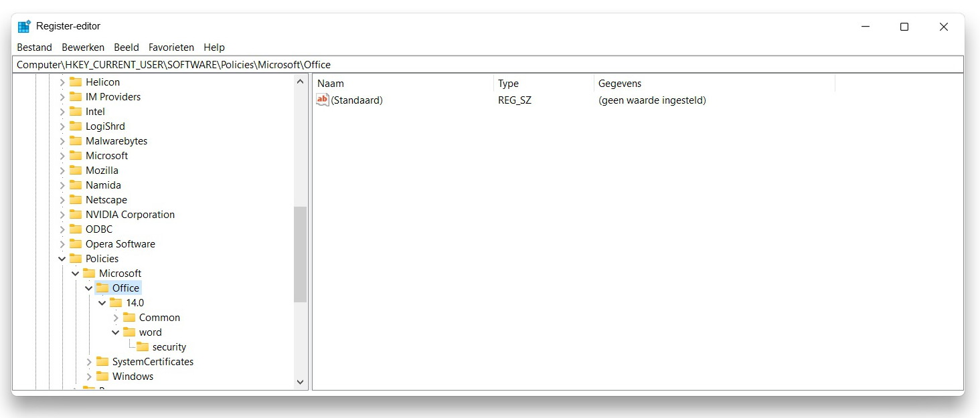Select the LogiShrd folder icon
This screenshot has width=980, height=418.
tap(76, 126)
